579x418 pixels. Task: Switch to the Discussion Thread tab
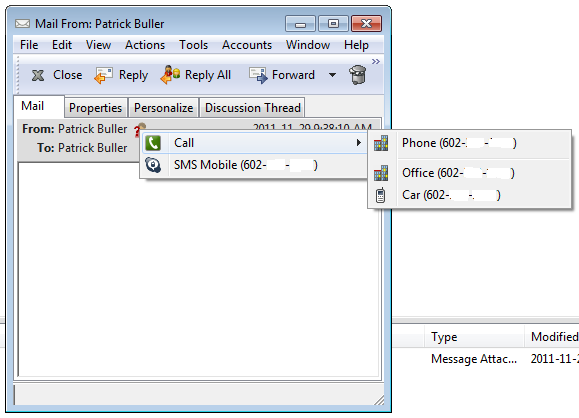pos(253,107)
